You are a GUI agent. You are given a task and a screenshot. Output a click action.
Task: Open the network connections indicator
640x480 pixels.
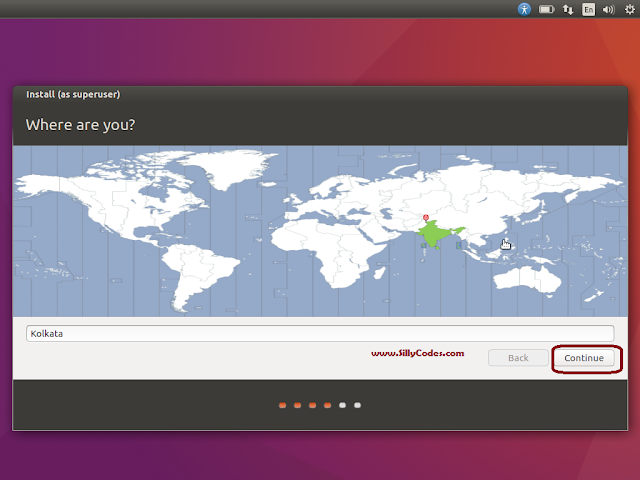pyautogui.click(x=568, y=9)
